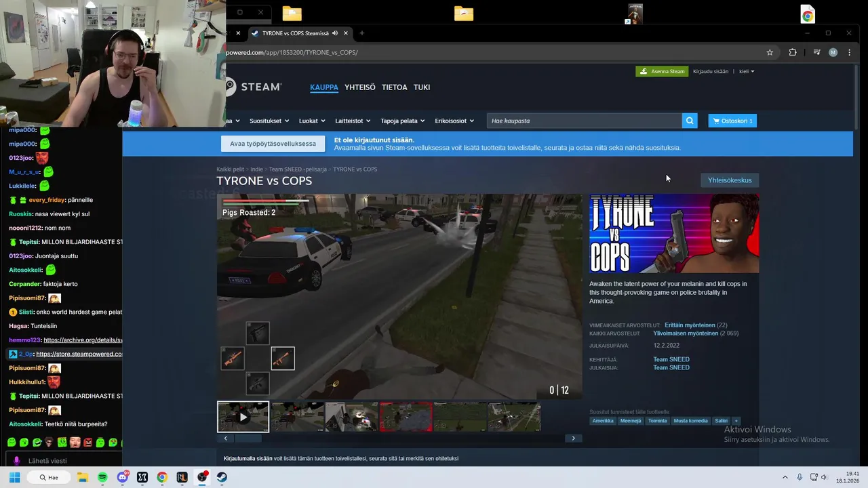Focus the Hae kaupasta search field
The width and height of the screenshot is (868, 488).
pos(585,121)
